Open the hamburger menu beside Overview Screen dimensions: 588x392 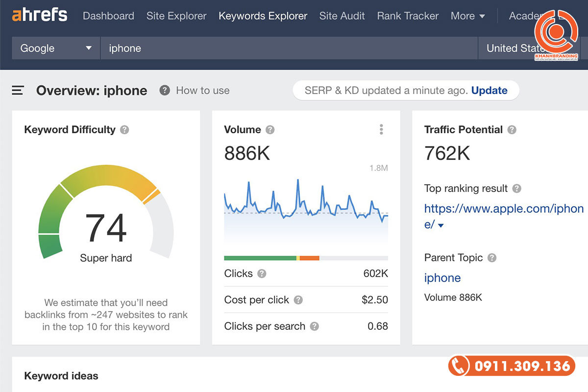click(18, 90)
